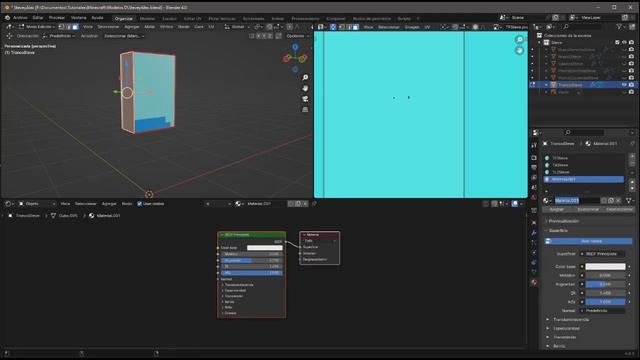Screen dimensions: 640x360
Task: Expand the Previsualización panel
Action: pyautogui.click(x=563, y=221)
